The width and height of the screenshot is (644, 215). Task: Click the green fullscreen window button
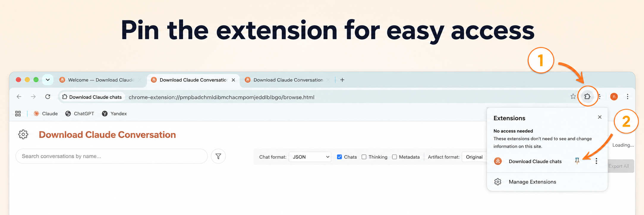(36, 79)
